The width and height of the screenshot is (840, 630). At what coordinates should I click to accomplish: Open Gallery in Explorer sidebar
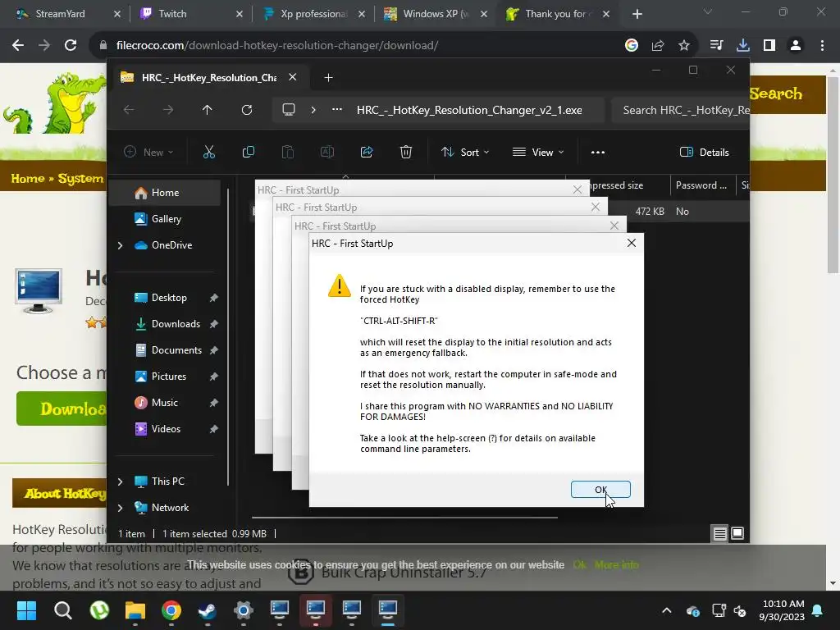[x=165, y=218]
